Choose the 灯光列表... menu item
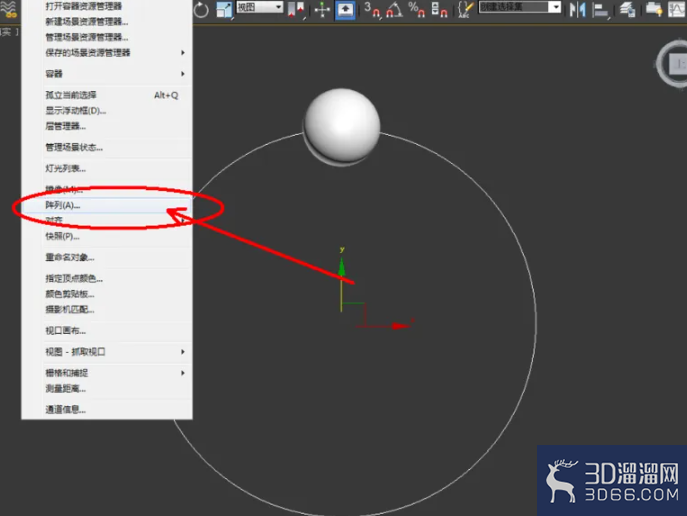 click(107, 169)
